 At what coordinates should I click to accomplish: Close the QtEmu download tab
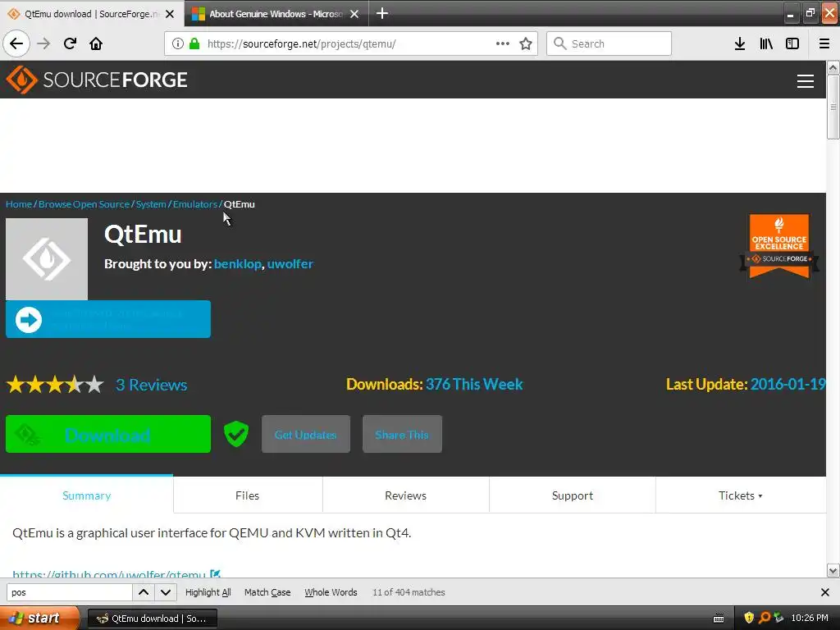pos(170,14)
